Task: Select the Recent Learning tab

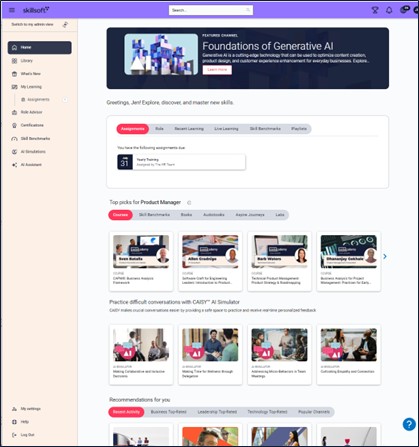Action: [189, 129]
